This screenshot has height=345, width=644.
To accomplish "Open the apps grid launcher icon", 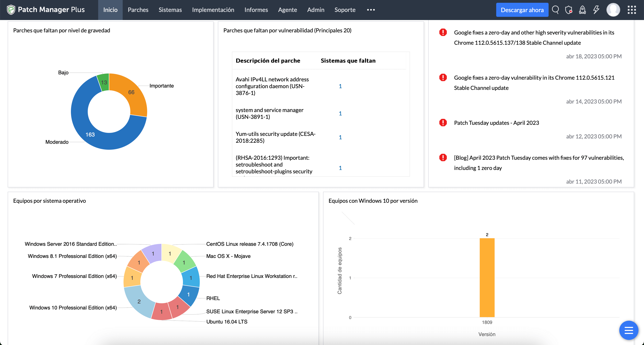I will click(x=632, y=10).
